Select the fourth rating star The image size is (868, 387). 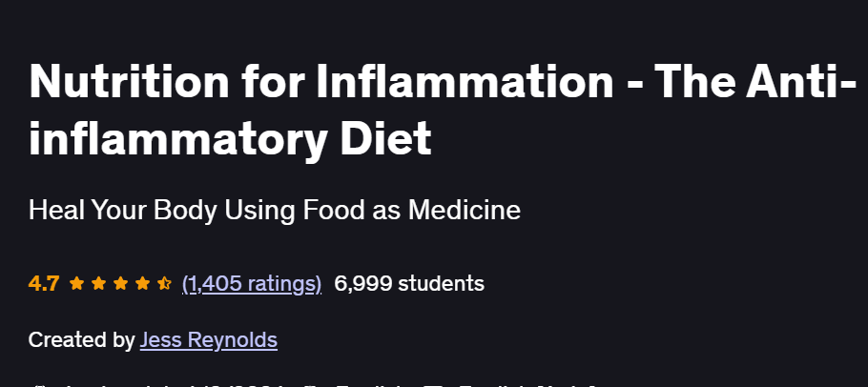click(142, 284)
